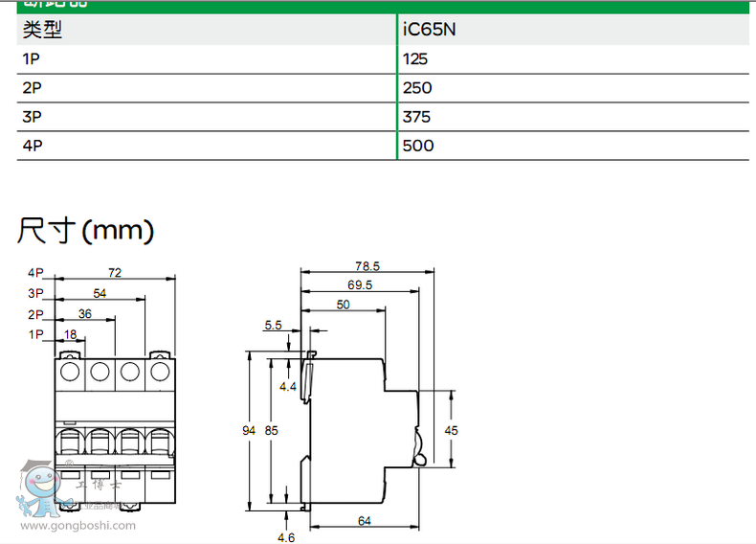Viewport: 756px width, 544px height.
Task: Select the 5.5 dimension label
Action: [x=273, y=326]
